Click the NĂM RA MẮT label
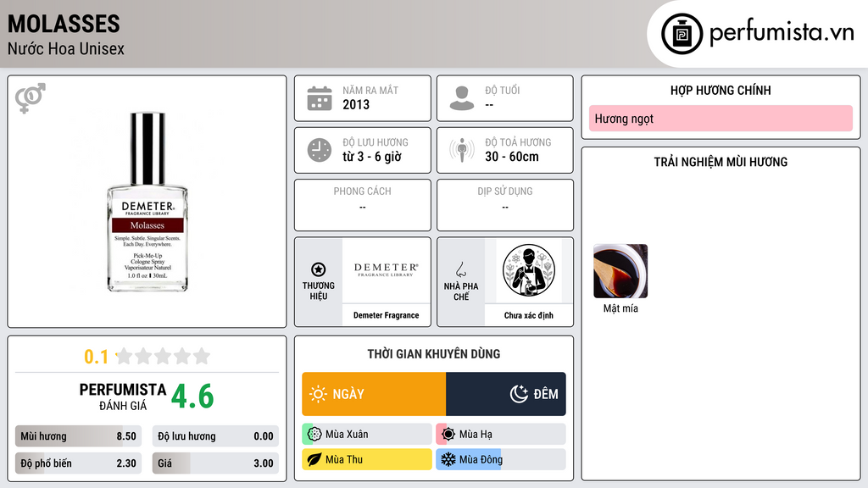868x488 pixels. (x=370, y=90)
